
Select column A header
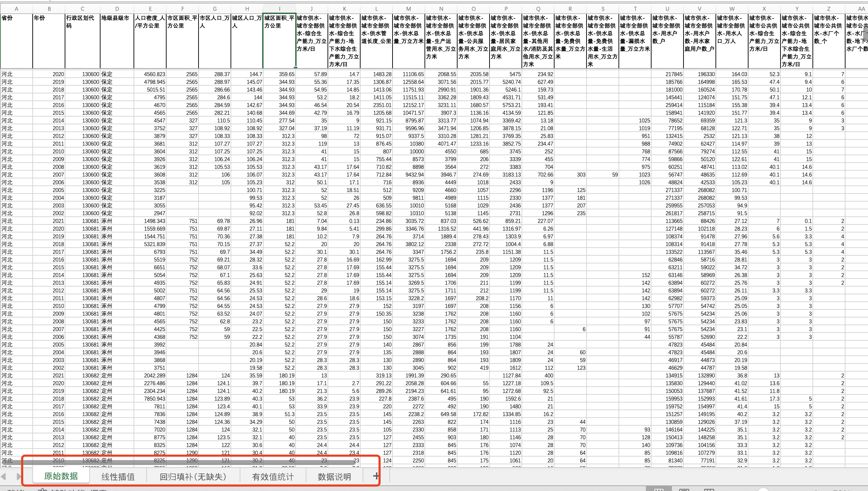coord(16,9)
